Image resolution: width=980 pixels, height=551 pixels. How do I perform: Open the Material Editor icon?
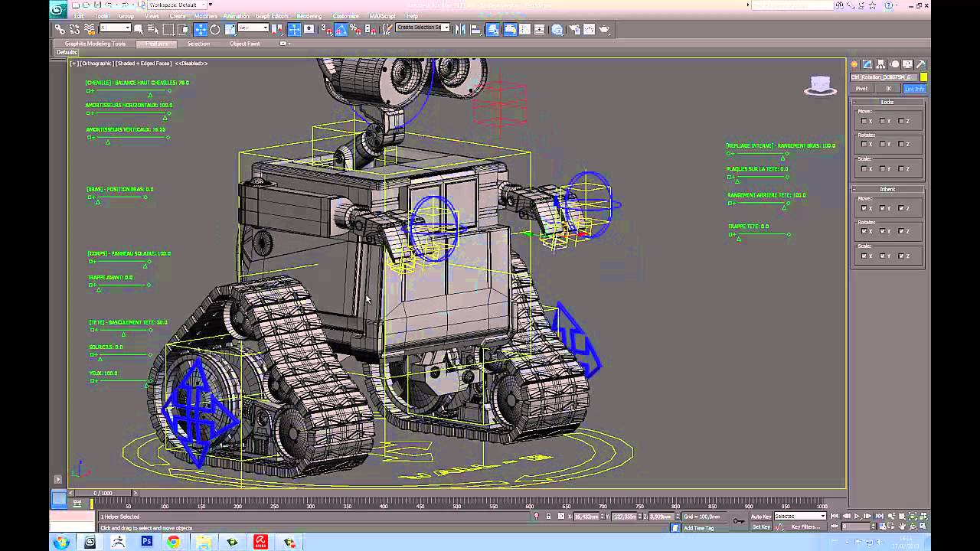[557, 29]
